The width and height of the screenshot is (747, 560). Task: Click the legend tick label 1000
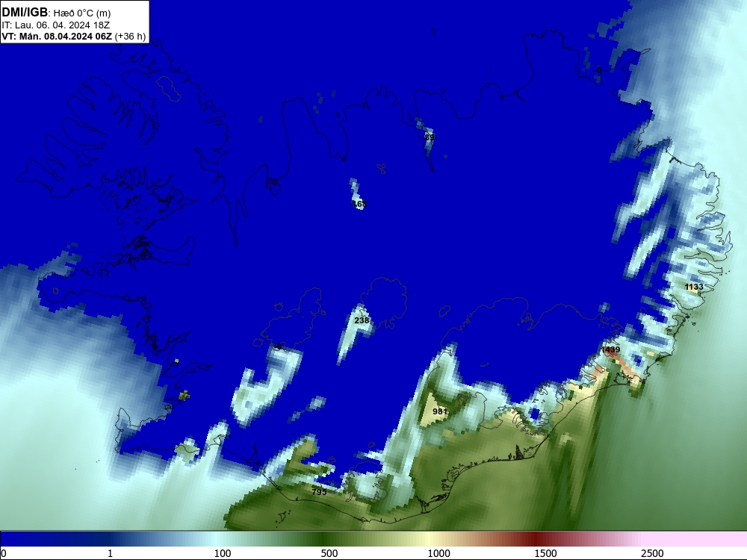coord(438,553)
